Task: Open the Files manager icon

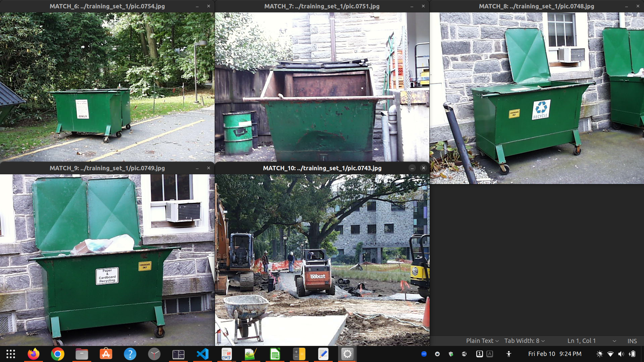Action: pos(82,354)
